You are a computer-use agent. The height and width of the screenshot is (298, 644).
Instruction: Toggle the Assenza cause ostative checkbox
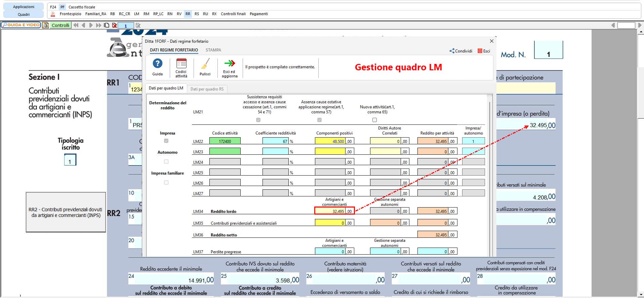coord(319,120)
